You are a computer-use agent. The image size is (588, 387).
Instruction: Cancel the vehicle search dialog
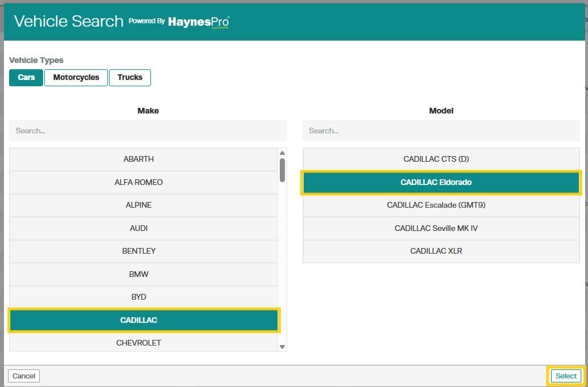[x=24, y=376]
